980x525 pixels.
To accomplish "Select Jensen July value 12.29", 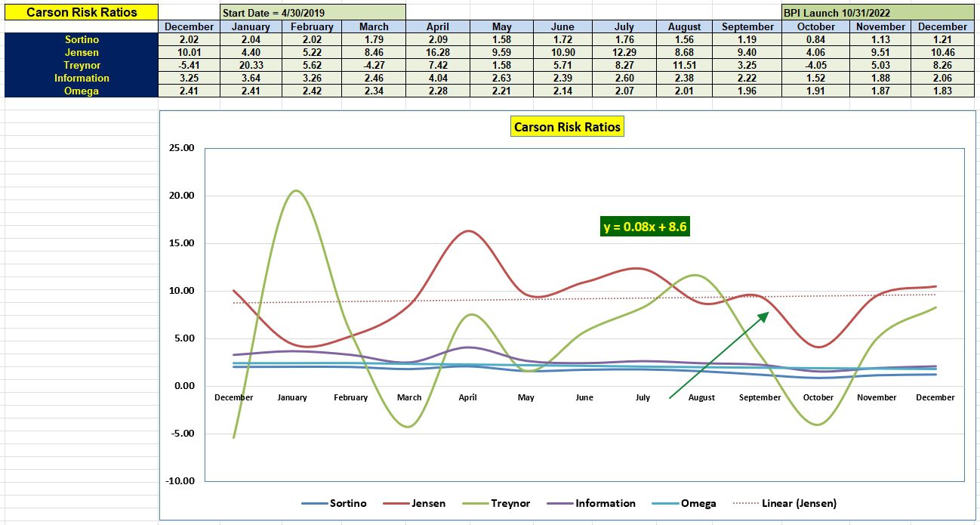I will click(x=623, y=52).
